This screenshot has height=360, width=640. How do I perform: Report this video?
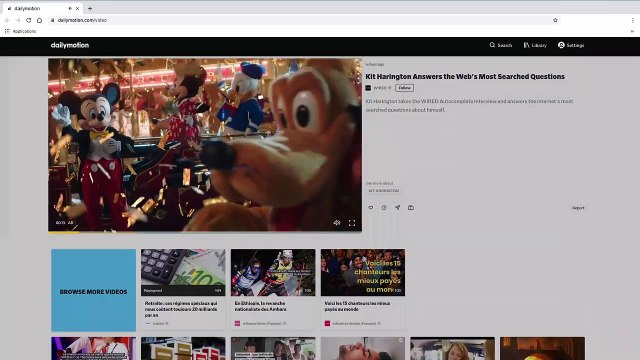click(578, 208)
